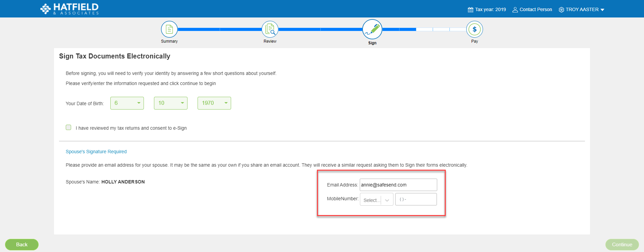Screen dimensions: 644x252
Task: Open the Summary step icon
Action: click(x=169, y=29)
